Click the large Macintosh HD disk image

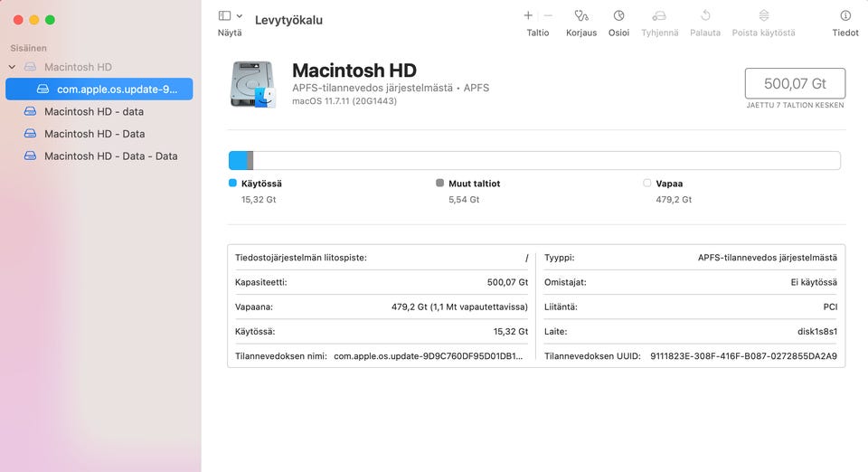tap(253, 84)
